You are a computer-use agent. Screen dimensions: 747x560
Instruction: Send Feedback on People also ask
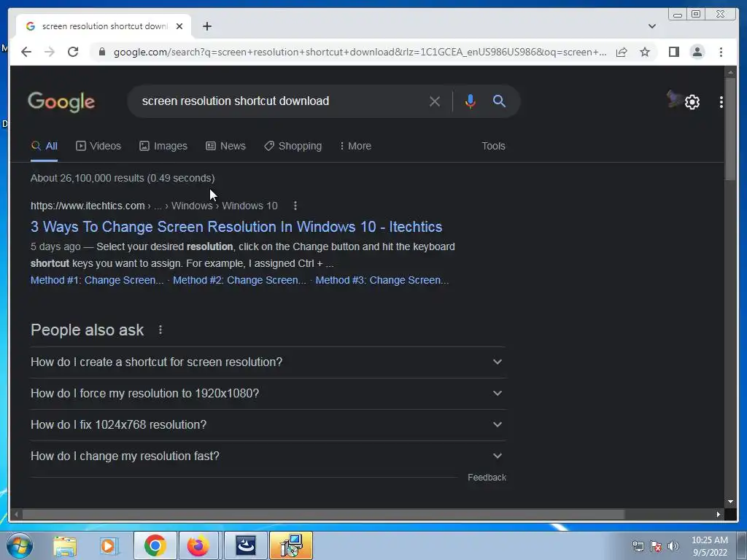(x=487, y=478)
